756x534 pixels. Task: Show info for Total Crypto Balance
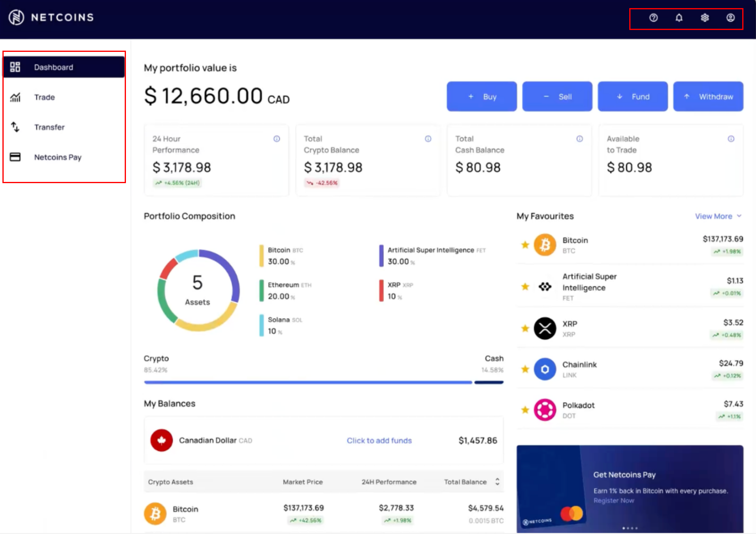click(x=428, y=139)
